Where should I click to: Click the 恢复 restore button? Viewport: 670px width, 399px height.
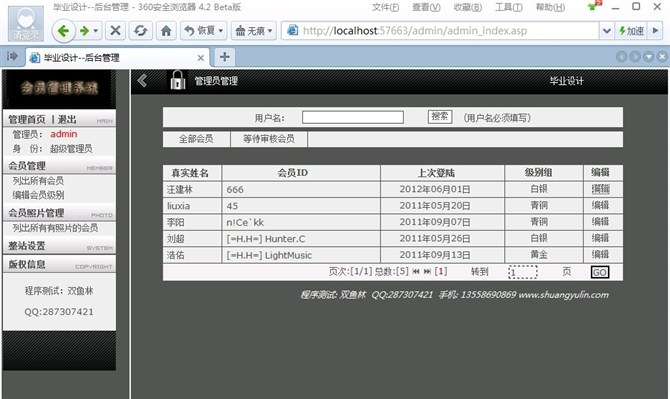tap(203, 30)
